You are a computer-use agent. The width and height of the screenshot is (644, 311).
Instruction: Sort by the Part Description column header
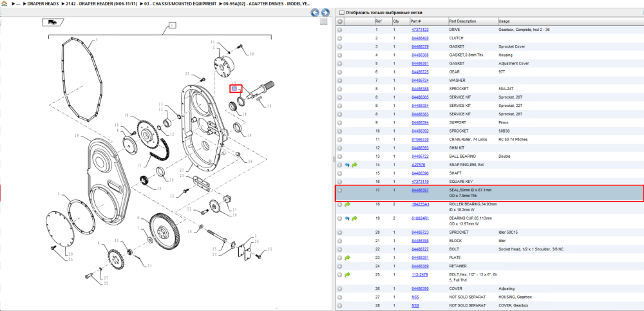463,21
